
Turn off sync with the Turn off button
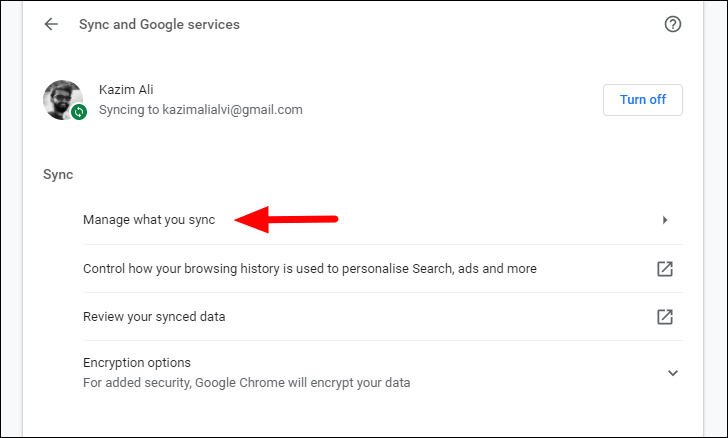643,100
